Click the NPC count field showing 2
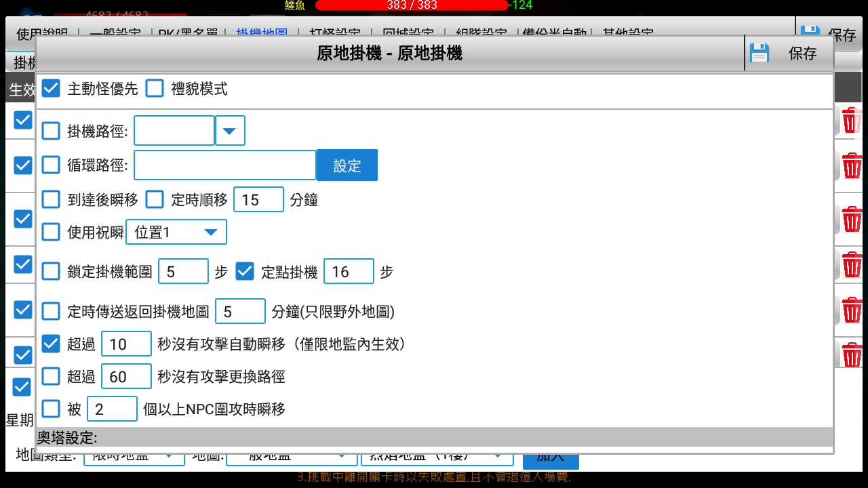 (x=113, y=409)
